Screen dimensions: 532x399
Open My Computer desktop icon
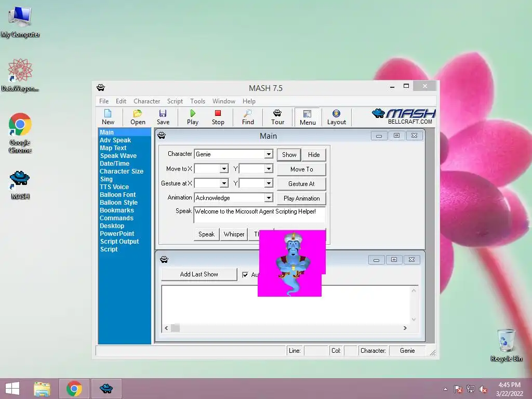(x=20, y=22)
